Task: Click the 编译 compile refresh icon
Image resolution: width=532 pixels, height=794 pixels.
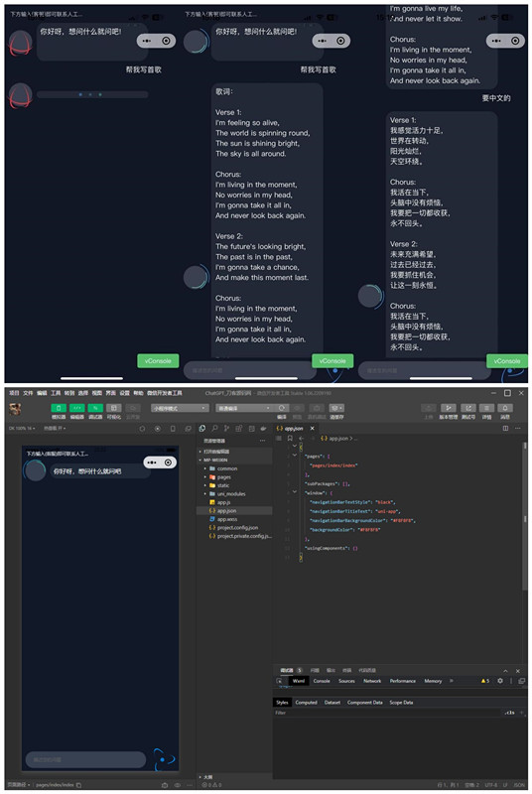Action: 282,408
